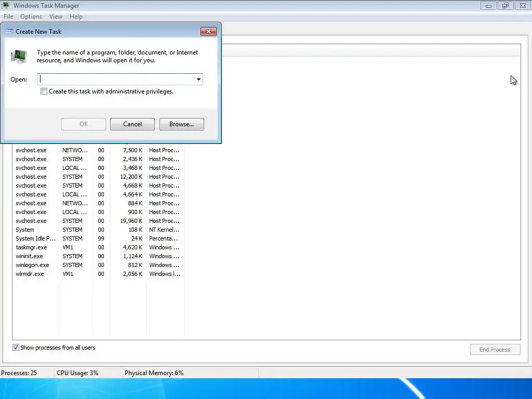The image size is (532, 399).
Task: Click Processes: 25 in the status bar
Action: tap(19, 373)
